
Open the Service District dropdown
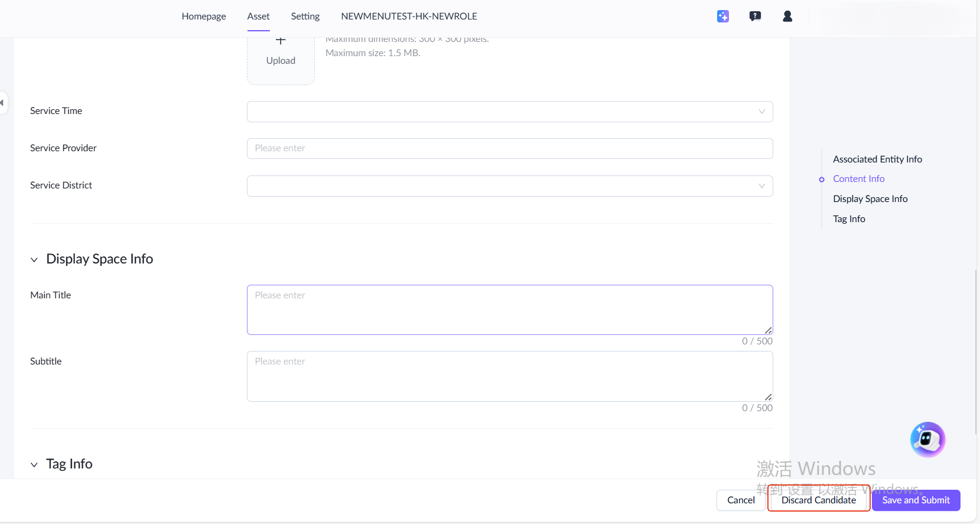(x=509, y=186)
